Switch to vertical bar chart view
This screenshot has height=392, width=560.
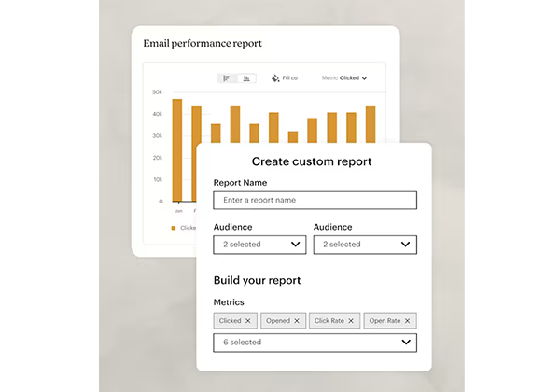[x=246, y=78]
